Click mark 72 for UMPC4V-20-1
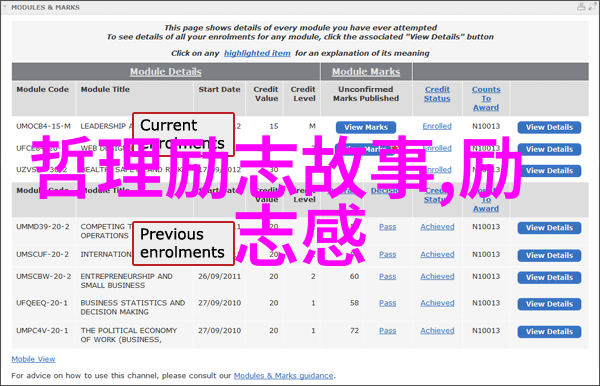Image resolution: width=600 pixels, height=386 pixels. click(354, 331)
